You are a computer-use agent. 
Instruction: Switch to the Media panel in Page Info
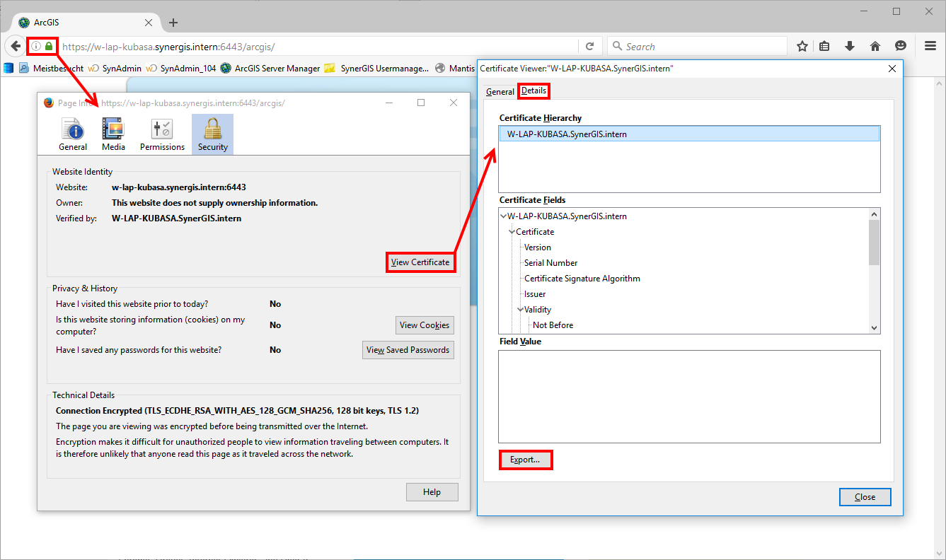113,134
